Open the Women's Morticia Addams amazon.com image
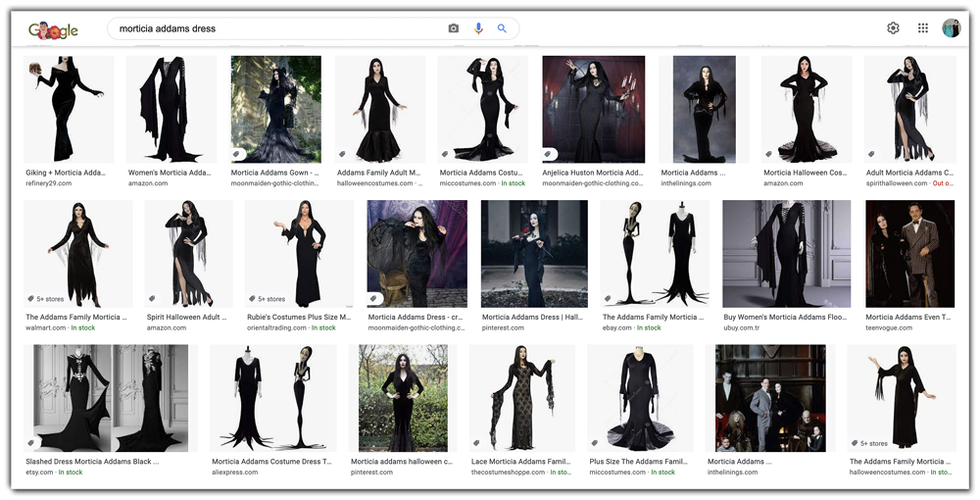Screen dimensions: 980x500 point(171,110)
